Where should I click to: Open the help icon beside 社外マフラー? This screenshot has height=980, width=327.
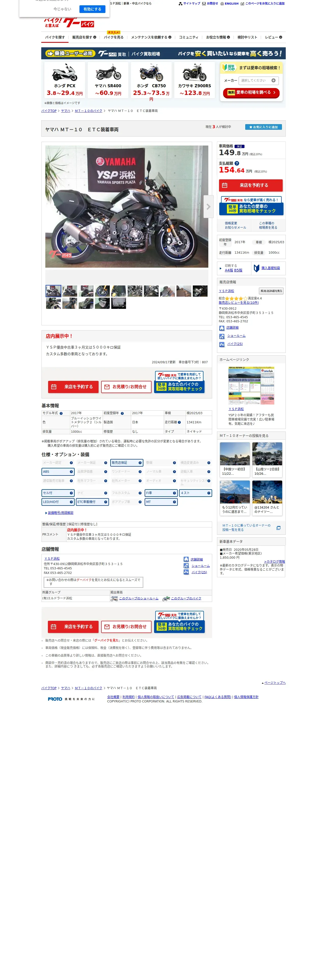(x=105, y=481)
